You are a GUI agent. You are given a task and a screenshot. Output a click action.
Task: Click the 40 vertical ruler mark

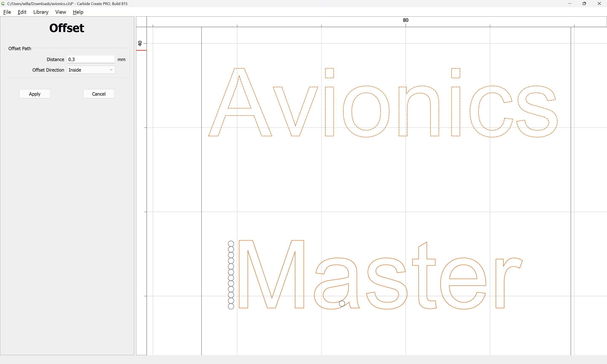140,43
